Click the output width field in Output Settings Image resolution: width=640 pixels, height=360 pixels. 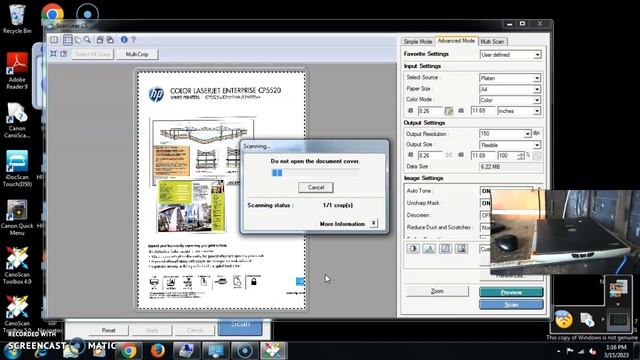(430, 156)
